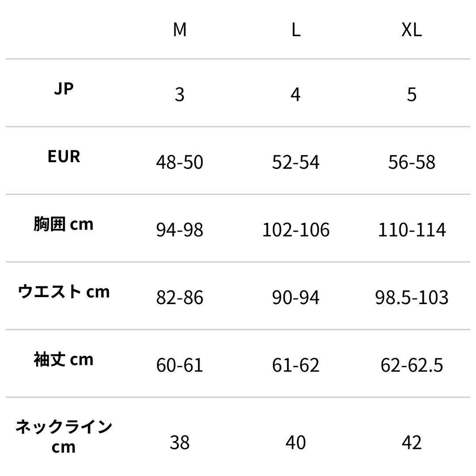Select the L size column header
Image resolution: width=476 pixels, height=476 pixels.
tap(296, 30)
